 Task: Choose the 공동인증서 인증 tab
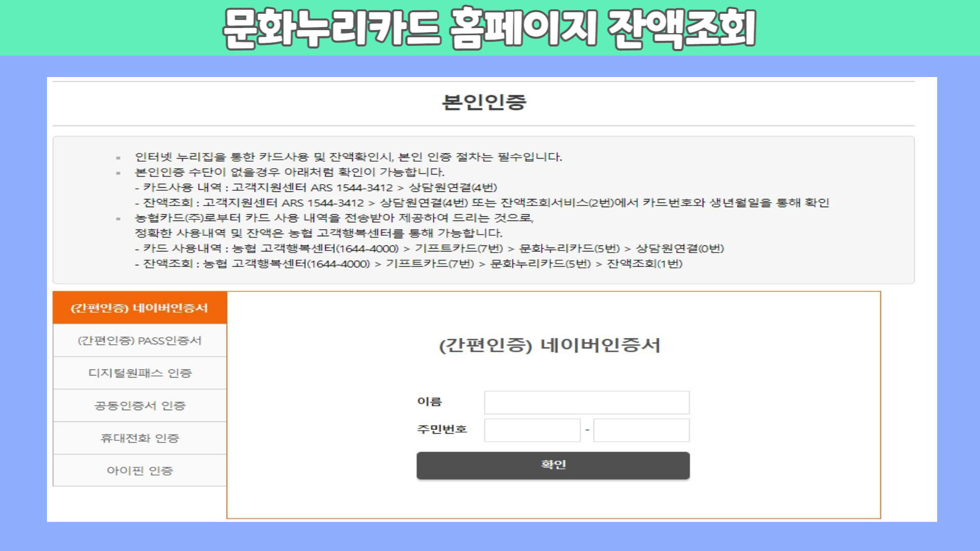pos(139,406)
